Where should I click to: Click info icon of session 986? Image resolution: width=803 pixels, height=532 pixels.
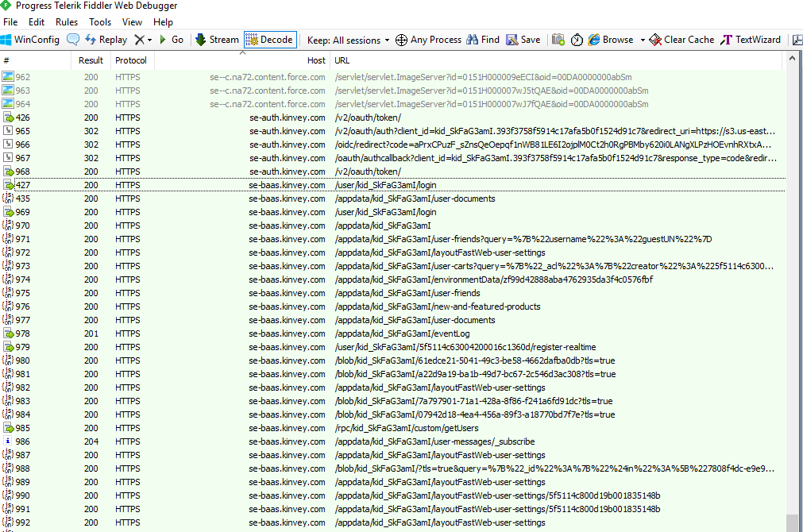pyautogui.click(x=8, y=441)
